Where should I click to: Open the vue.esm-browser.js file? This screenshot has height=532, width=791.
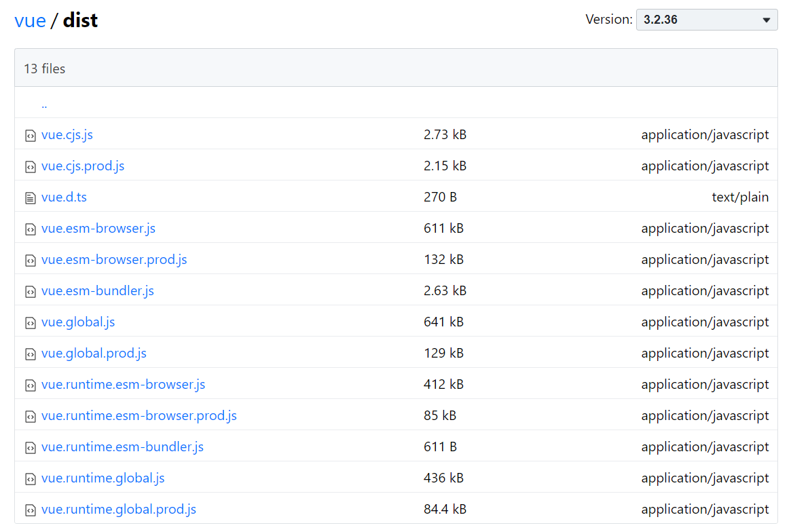point(98,229)
